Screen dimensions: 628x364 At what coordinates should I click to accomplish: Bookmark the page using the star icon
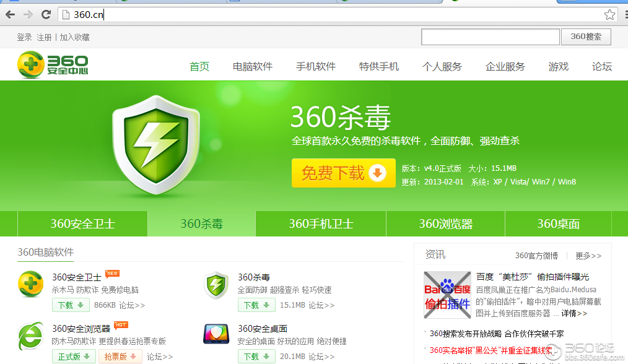(x=609, y=15)
